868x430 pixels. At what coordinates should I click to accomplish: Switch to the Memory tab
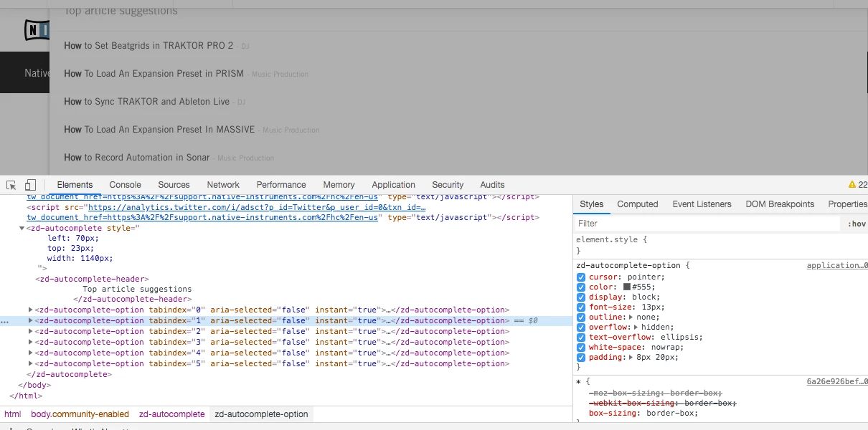click(x=339, y=185)
